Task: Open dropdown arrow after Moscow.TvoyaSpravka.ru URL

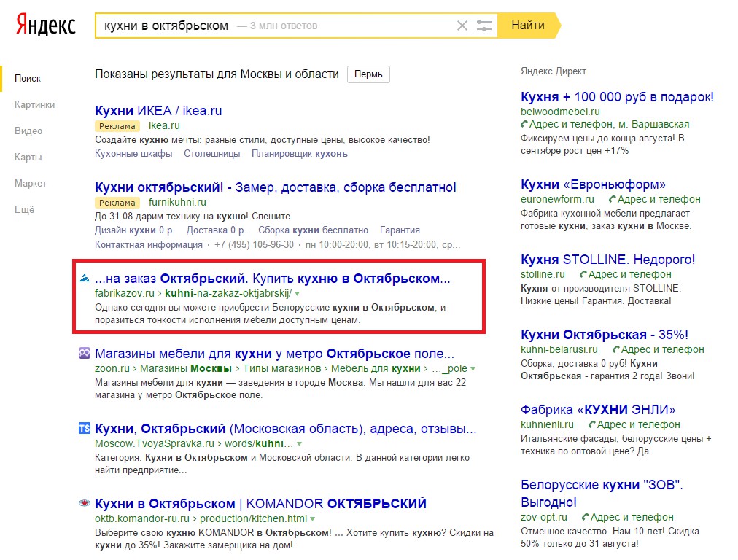Action: tap(299, 443)
